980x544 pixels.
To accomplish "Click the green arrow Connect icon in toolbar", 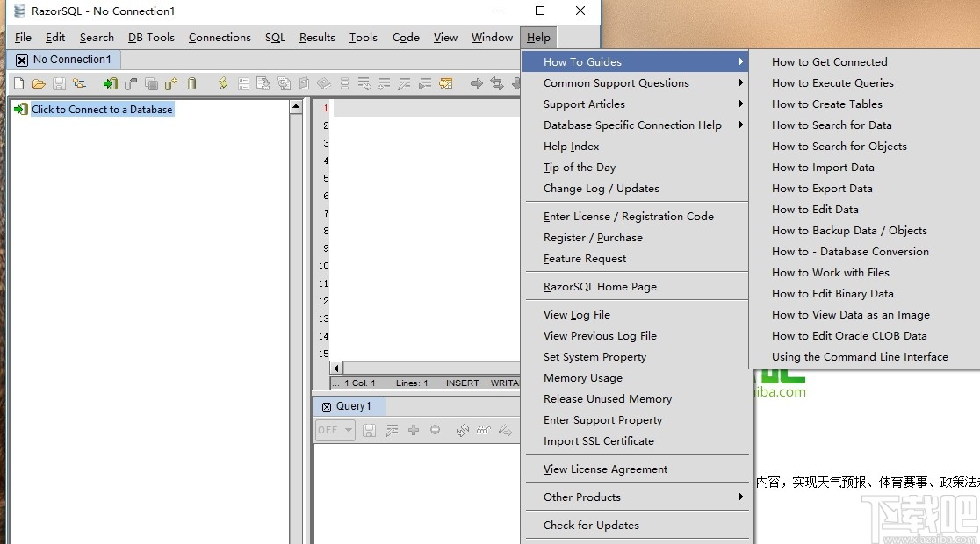I will pos(111,83).
